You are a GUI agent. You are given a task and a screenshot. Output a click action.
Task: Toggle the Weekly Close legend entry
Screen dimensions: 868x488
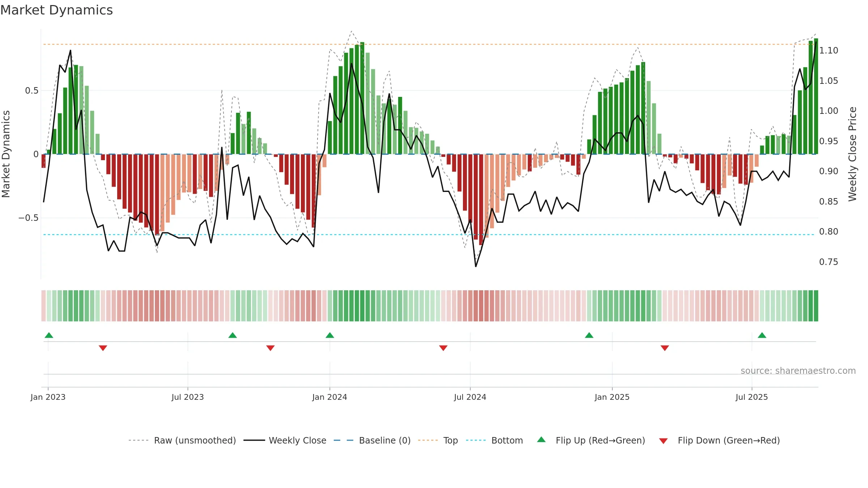pyautogui.click(x=285, y=440)
